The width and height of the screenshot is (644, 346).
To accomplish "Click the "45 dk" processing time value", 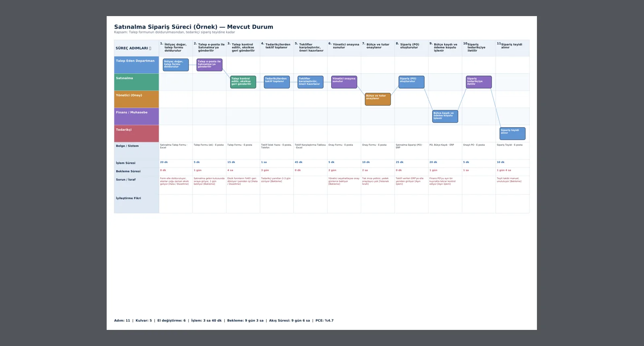I will (299, 162).
